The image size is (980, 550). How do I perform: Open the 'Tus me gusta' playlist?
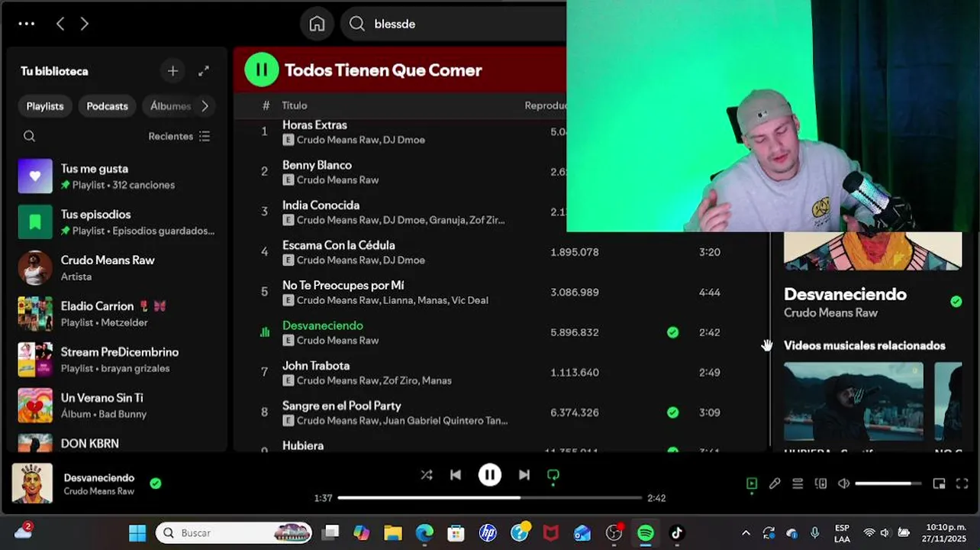117,176
